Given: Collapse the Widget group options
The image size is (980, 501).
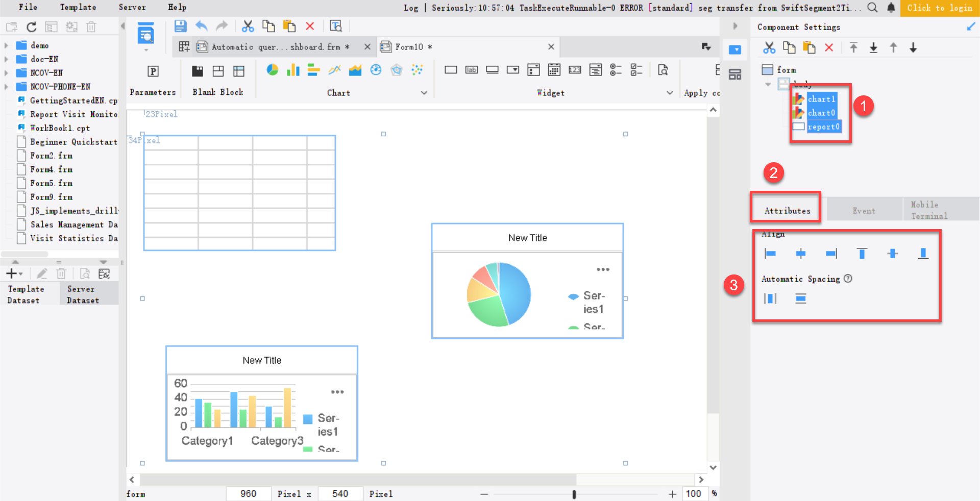Looking at the screenshot, I should [669, 93].
